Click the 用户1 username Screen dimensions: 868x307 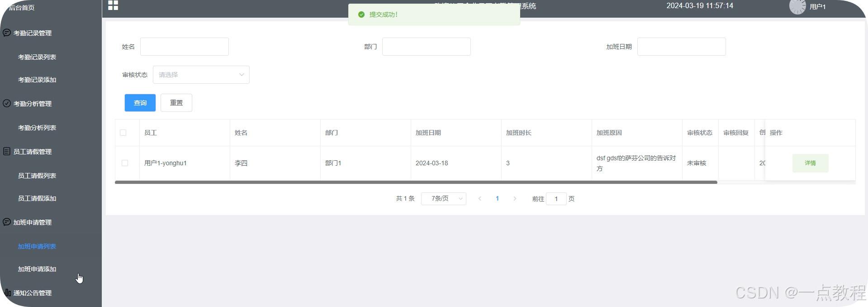(818, 7)
